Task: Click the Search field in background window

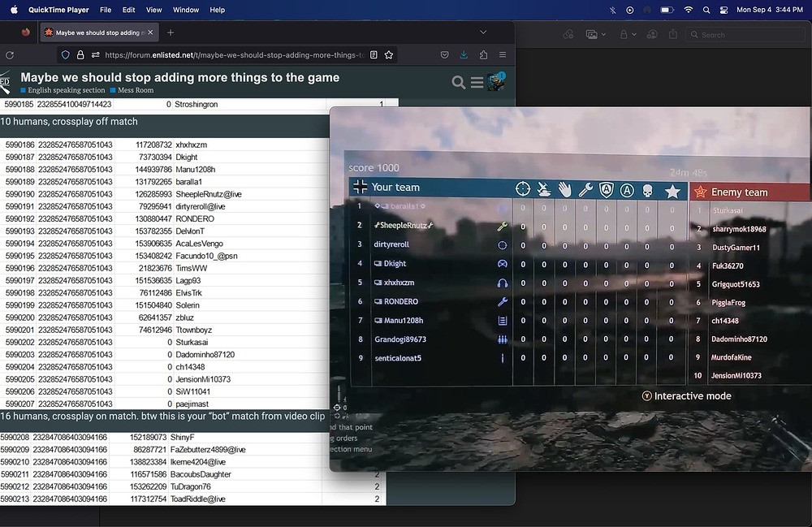Action: tap(747, 35)
